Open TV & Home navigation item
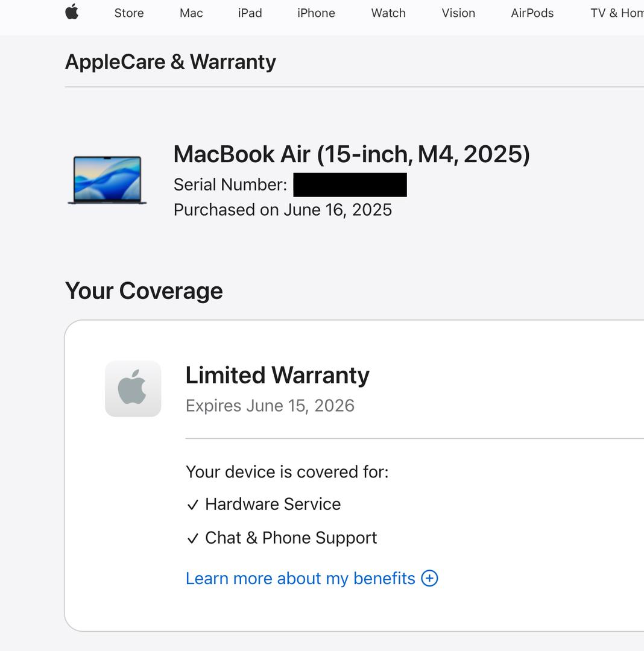 (x=617, y=13)
